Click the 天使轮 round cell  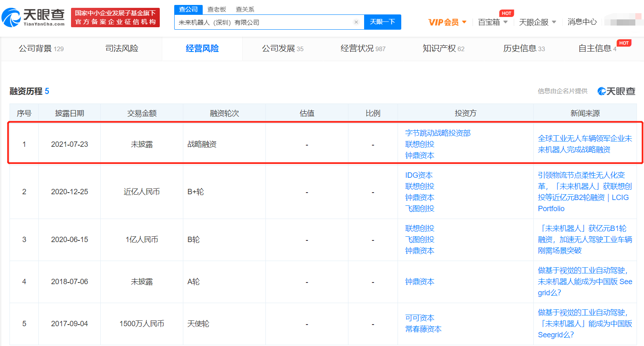[x=198, y=324]
